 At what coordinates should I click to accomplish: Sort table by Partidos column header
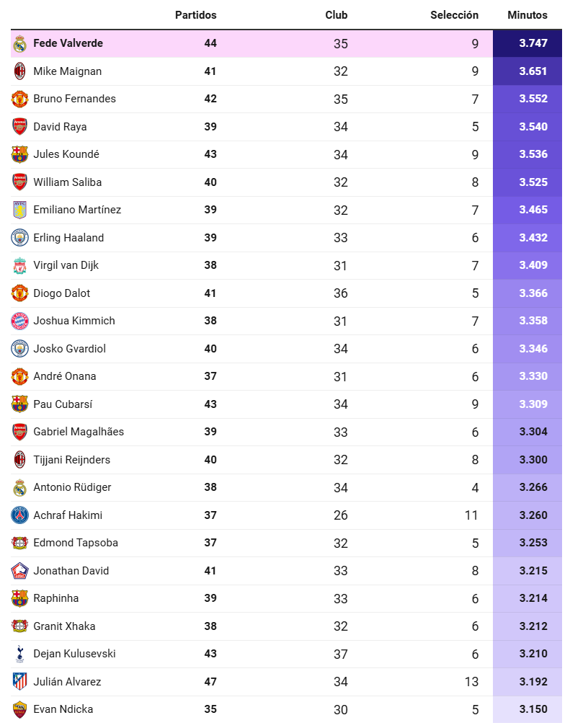point(195,15)
